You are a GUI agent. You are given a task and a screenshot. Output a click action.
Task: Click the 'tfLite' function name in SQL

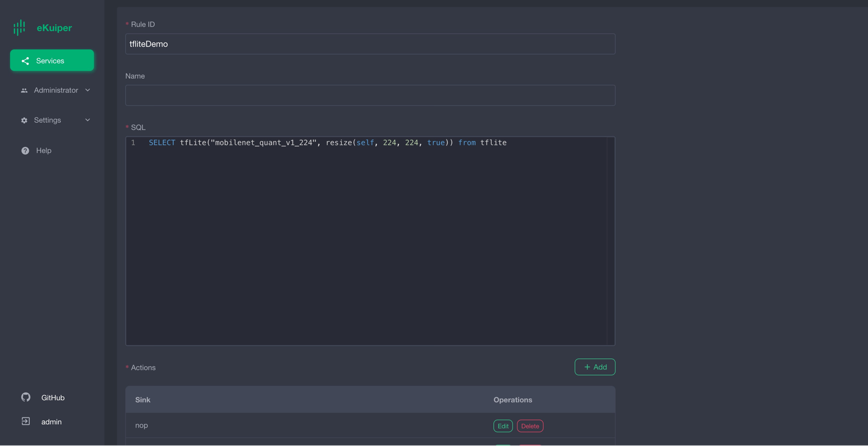pyautogui.click(x=193, y=143)
